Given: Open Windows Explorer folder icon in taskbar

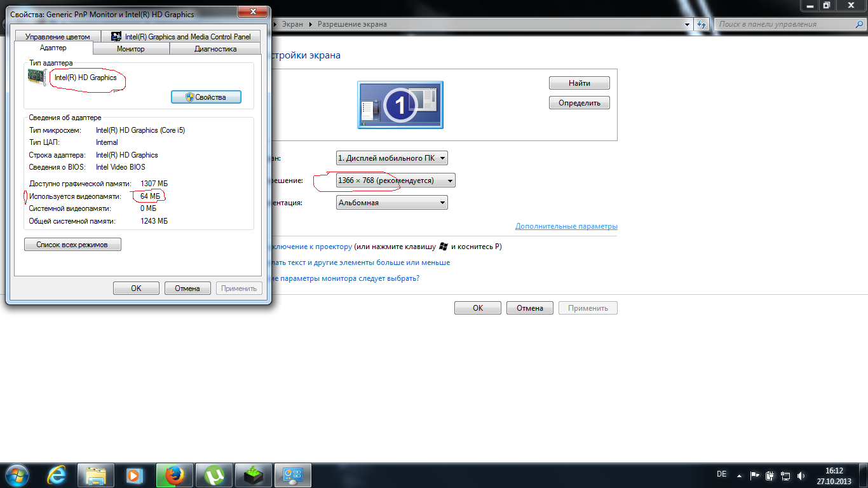Looking at the screenshot, I should (96, 475).
